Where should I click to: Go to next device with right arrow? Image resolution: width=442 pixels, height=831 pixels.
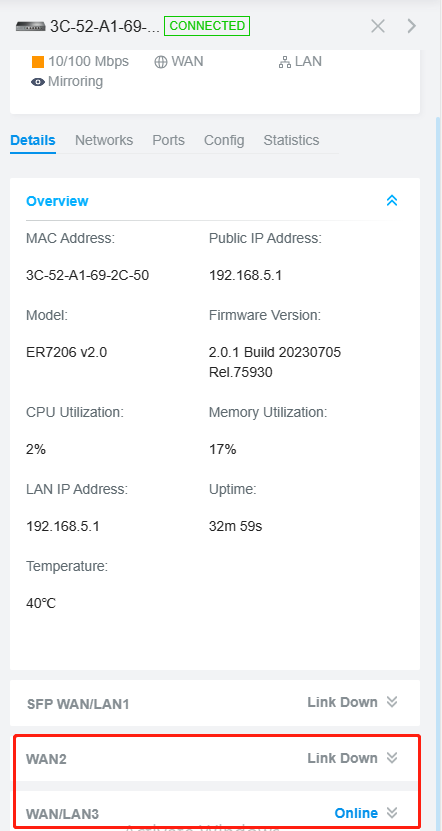click(412, 26)
